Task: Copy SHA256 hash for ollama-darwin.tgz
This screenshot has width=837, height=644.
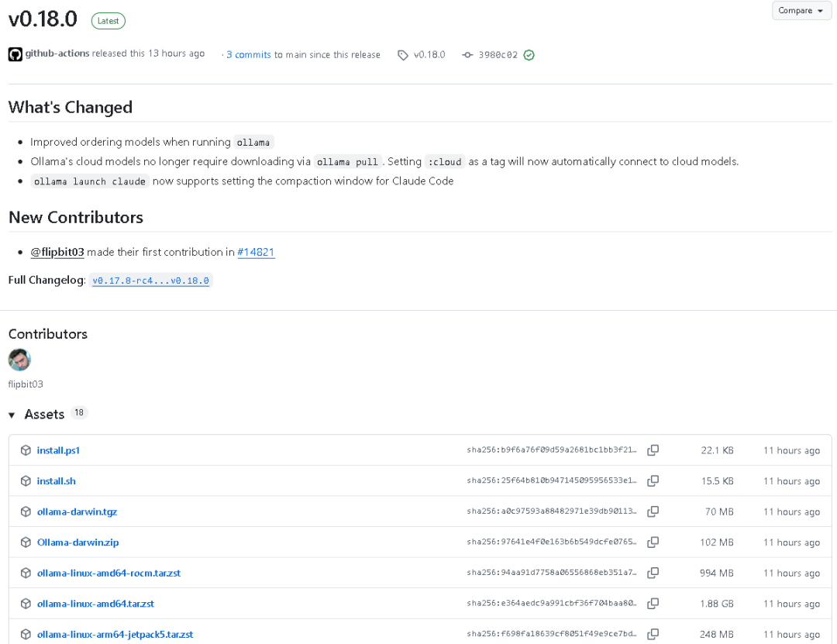Action: (x=653, y=511)
